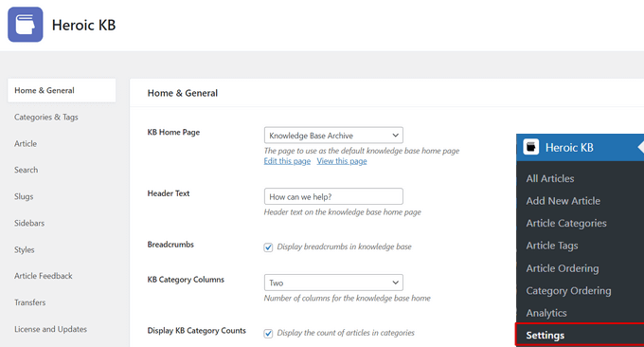Screen dimensions: 644x347
Task: Click the Heroic KB sidebar menu header
Action: [580, 147]
